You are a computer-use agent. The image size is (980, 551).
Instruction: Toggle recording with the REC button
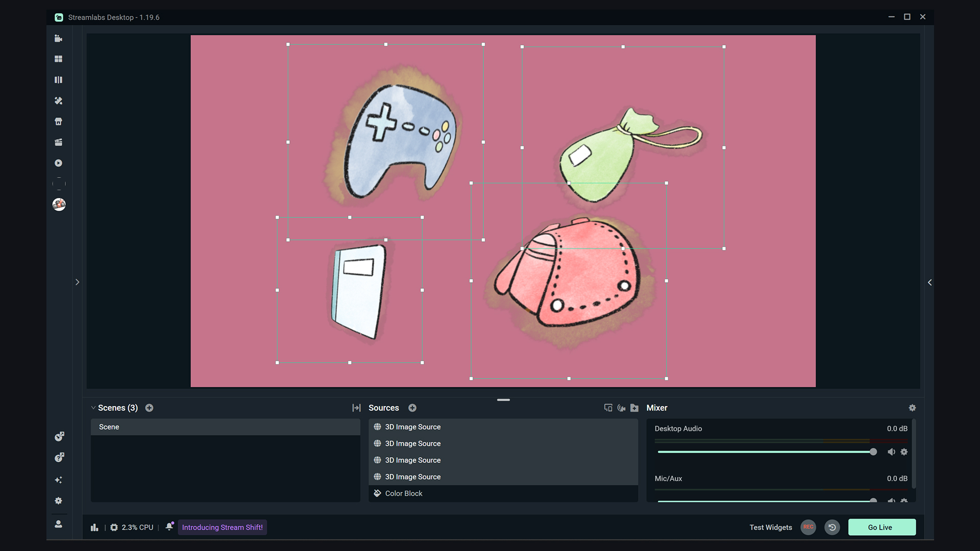808,527
